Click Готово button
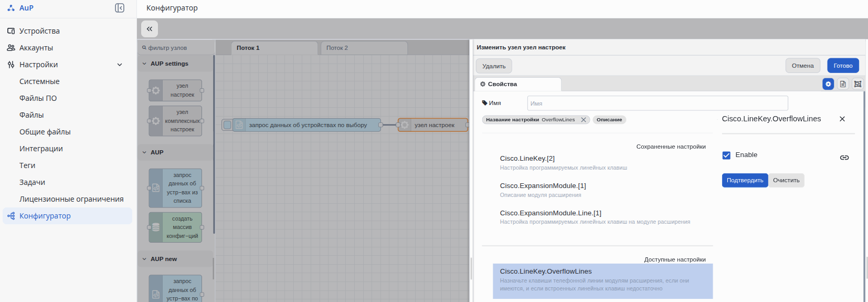This screenshot has height=302, width=868. [x=843, y=66]
